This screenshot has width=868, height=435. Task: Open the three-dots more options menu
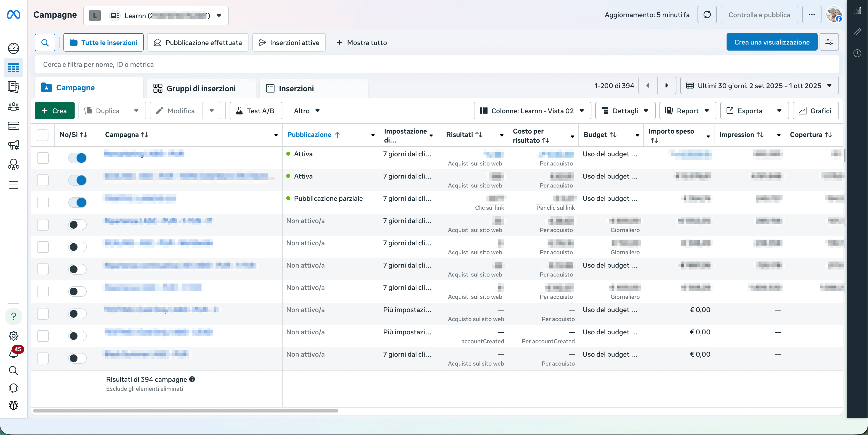811,15
